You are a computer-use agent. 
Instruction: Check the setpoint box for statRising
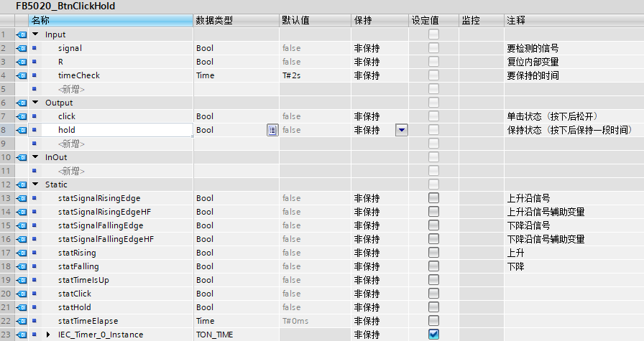pos(433,253)
